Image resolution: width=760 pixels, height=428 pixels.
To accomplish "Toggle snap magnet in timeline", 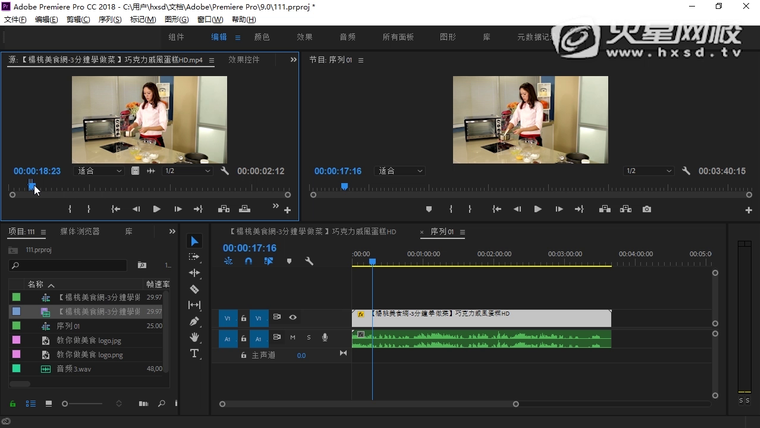I will pos(248,261).
